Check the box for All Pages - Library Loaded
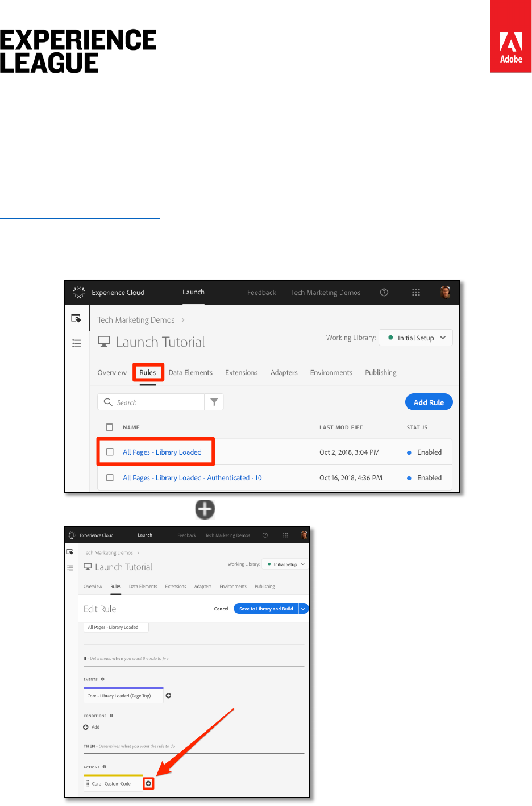The height and width of the screenshot is (806, 532). click(110, 452)
